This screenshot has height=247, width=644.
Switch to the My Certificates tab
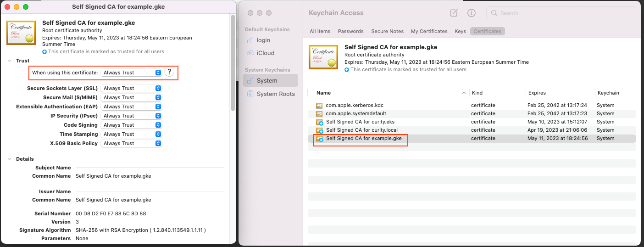pyautogui.click(x=429, y=31)
